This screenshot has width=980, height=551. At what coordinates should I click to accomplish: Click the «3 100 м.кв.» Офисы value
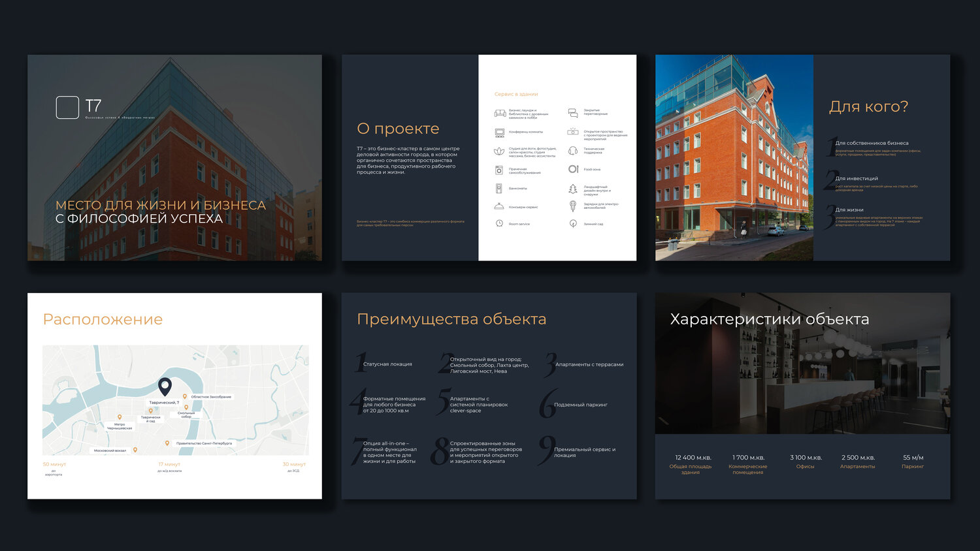pyautogui.click(x=806, y=458)
